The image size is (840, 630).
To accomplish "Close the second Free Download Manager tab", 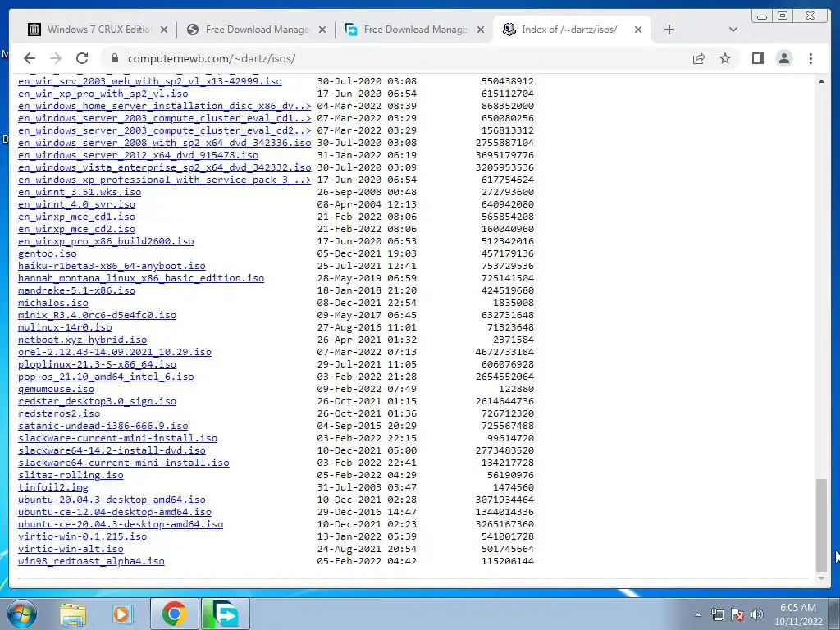I will (481, 30).
